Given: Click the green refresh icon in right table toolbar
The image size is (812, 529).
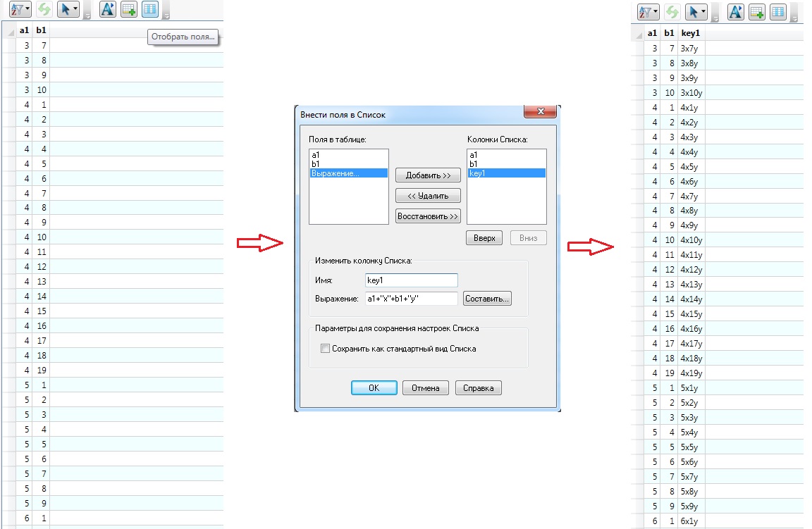Looking at the screenshot, I should coord(672,12).
